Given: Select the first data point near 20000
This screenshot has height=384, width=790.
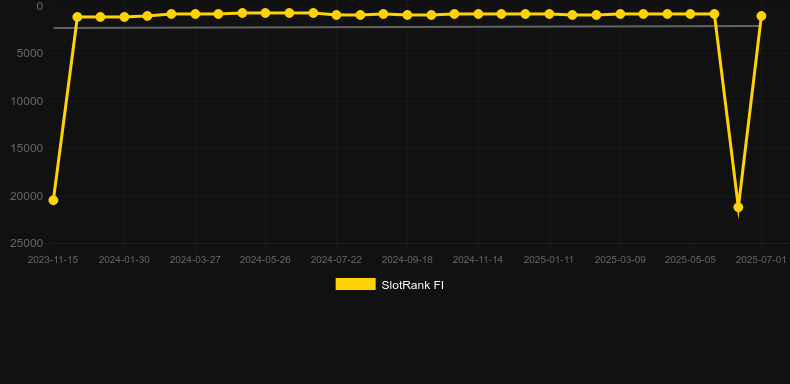Looking at the screenshot, I should tap(53, 200).
